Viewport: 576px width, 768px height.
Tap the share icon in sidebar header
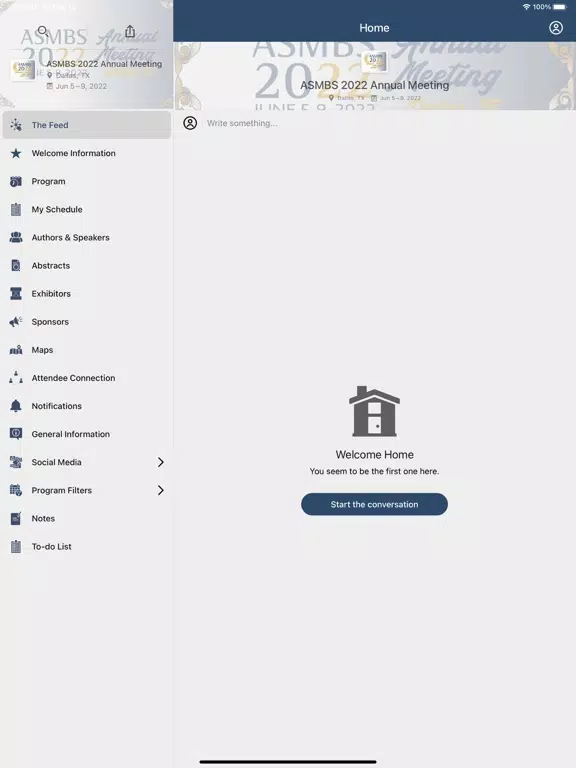pyautogui.click(x=130, y=31)
